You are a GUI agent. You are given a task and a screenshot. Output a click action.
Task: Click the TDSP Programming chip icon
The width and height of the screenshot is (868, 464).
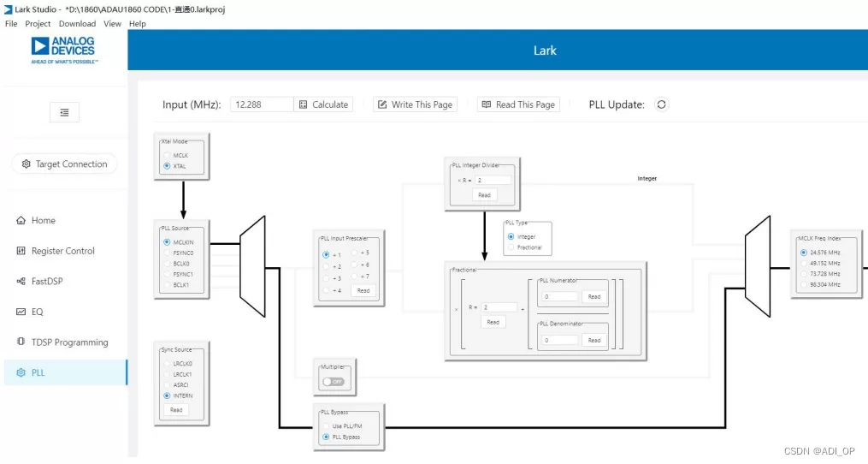pos(21,342)
